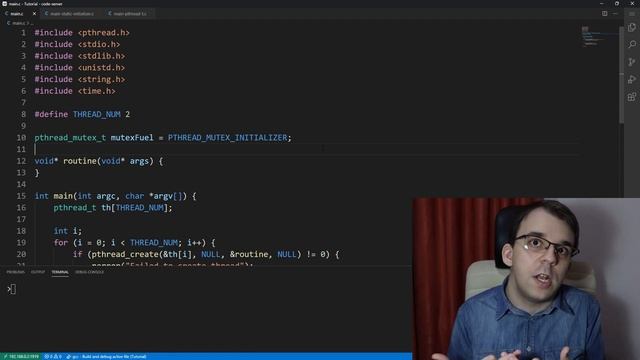Screen dimensions: 640x360
Task: Select the Terminal panel tab
Action: click(x=60, y=272)
